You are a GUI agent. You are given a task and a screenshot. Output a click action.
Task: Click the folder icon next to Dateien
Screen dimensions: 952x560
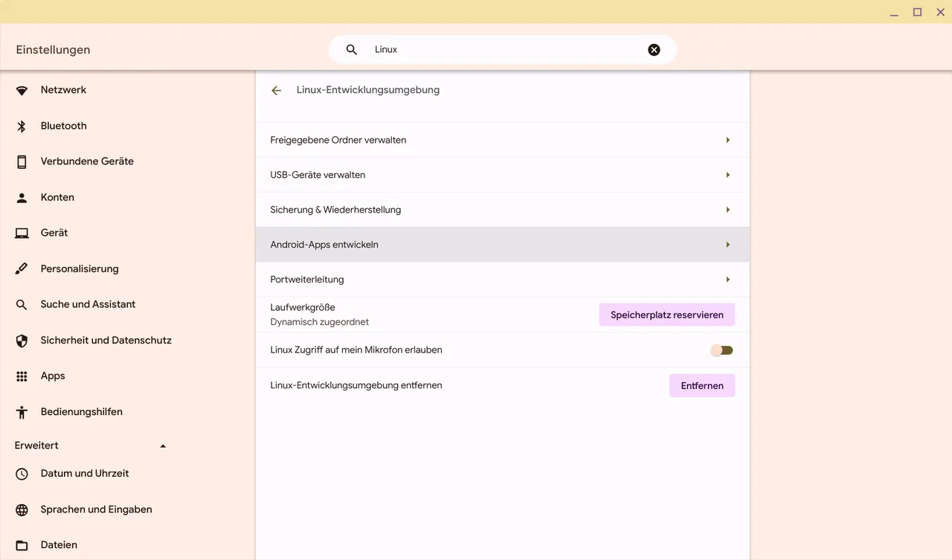coord(22,545)
